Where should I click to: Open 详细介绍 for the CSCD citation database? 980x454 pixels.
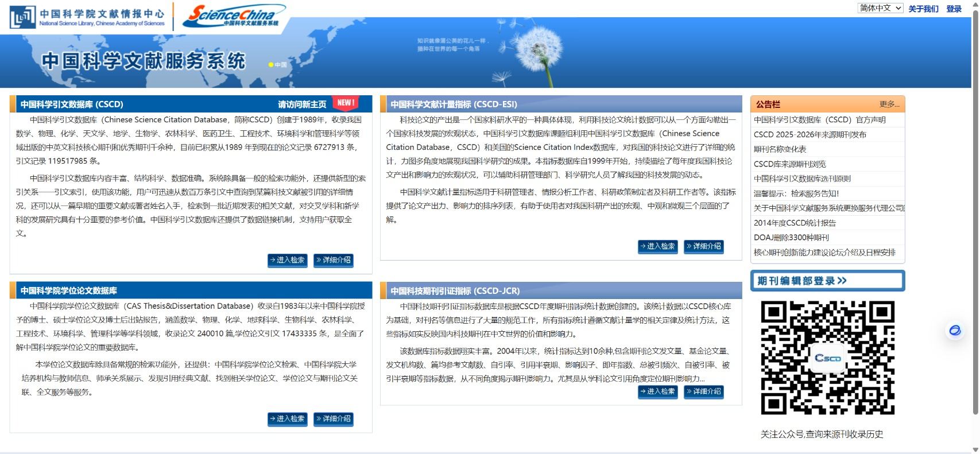point(334,260)
